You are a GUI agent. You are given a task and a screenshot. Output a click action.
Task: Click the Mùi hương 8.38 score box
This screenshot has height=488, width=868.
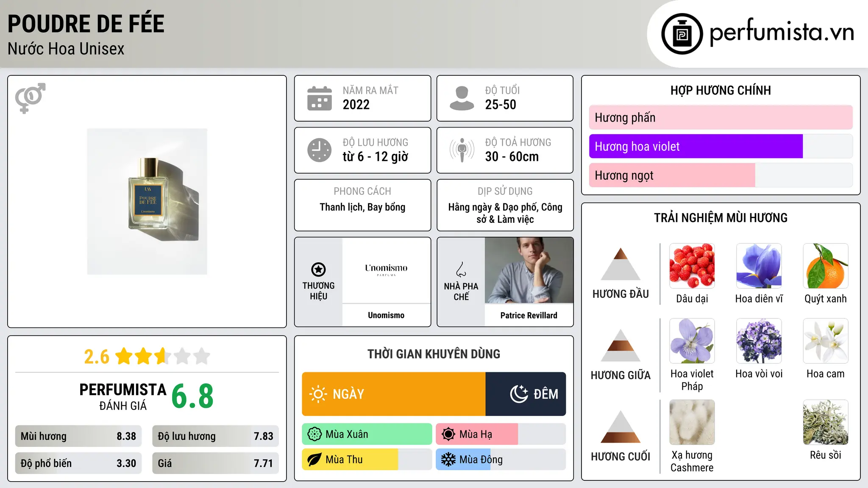click(x=78, y=436)
